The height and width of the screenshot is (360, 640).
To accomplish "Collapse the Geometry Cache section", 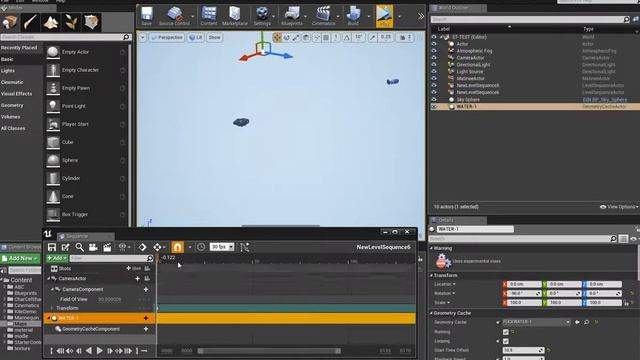I will (431, 313).
